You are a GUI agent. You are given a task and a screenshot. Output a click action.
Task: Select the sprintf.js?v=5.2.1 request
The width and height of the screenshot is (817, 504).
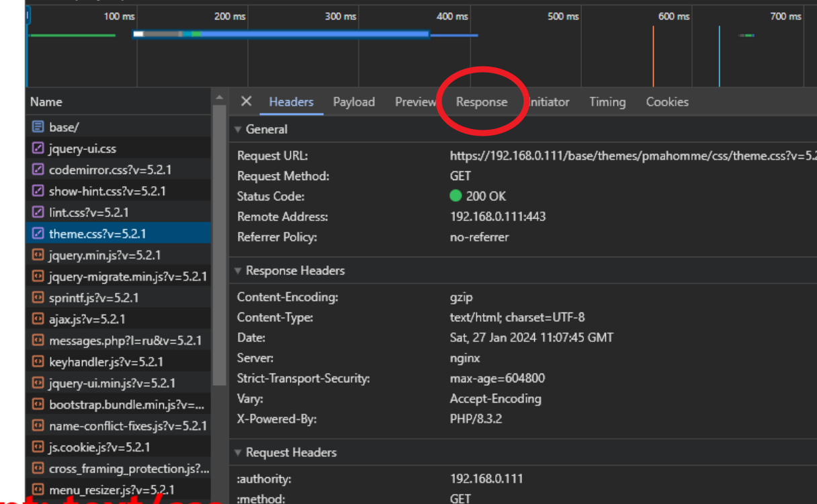pyautogui.click(x=118, y=298)
